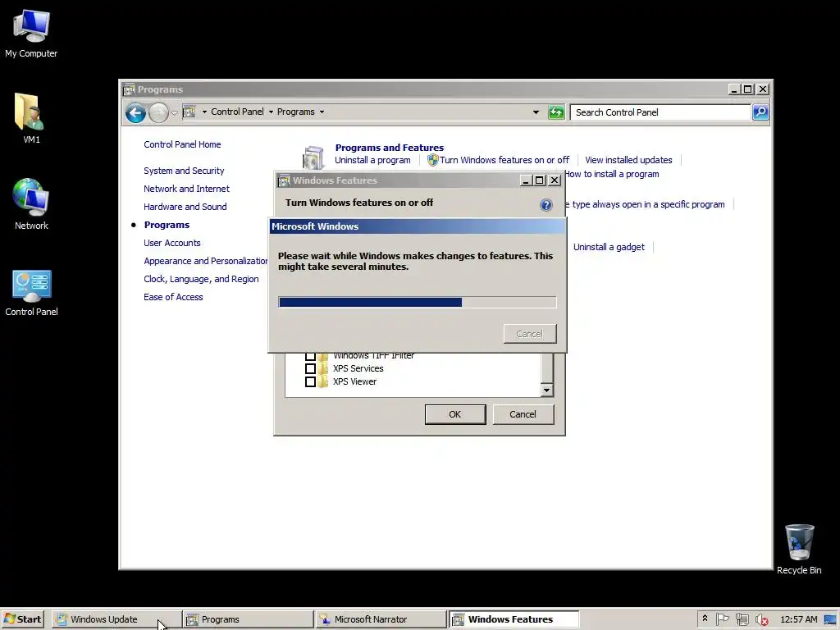Viewport: 840px width, 630px height.
Task: Open My Computer desktop icon
Action: [31, 25]
